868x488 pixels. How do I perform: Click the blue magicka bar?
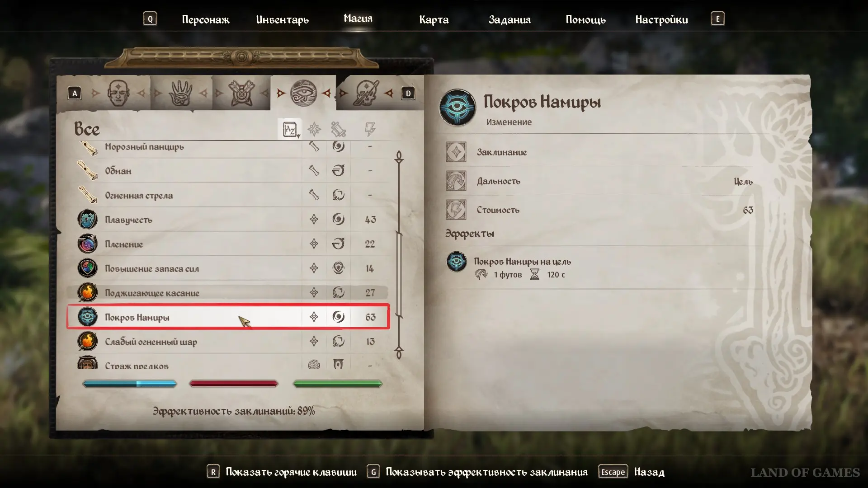click(x=130, y=384)
